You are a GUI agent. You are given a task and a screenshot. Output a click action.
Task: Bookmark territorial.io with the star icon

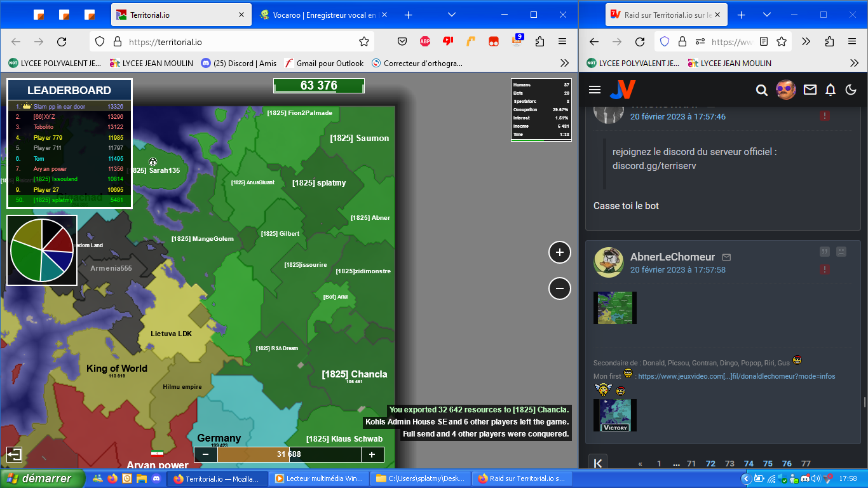point(364,42)
